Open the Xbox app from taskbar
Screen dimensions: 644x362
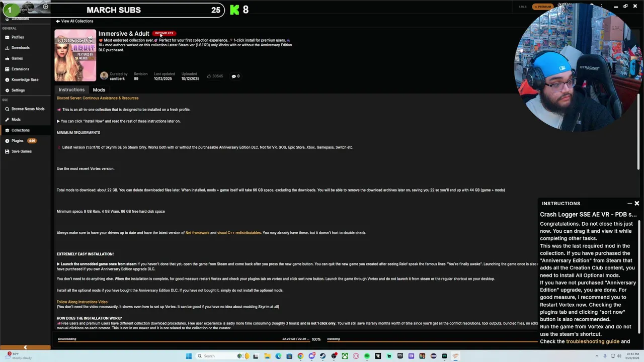[x=345, y=356]
